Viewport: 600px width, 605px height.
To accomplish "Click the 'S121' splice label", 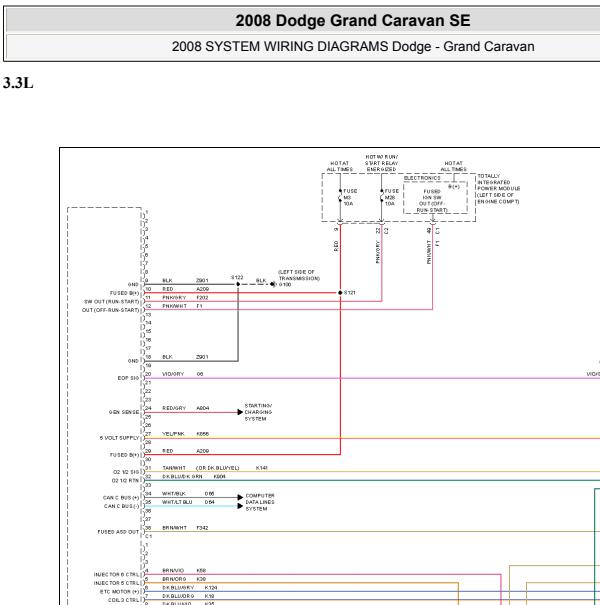I will 350,293.
